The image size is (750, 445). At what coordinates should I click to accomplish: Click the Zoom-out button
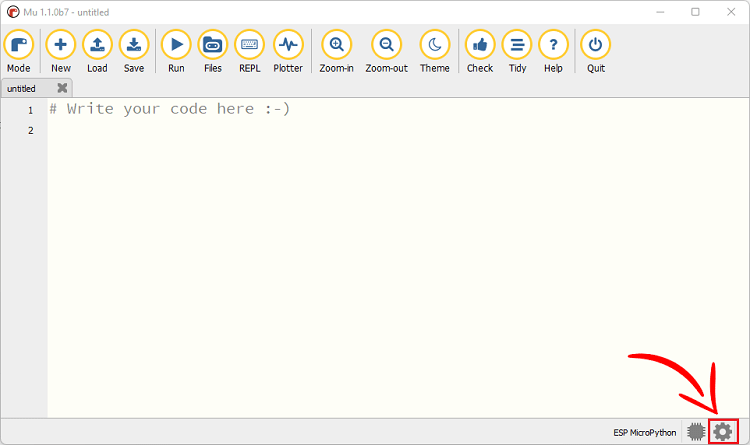[x=386, y=51]
